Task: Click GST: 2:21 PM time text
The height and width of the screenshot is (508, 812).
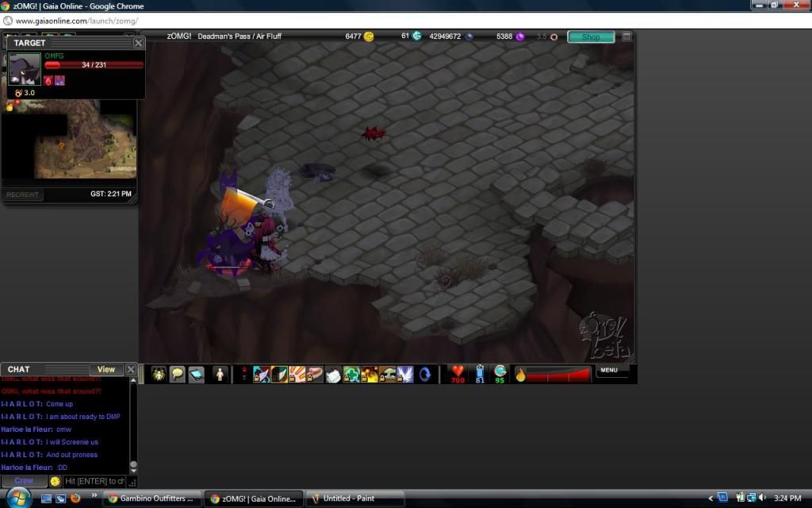Action: coord(111,194)
